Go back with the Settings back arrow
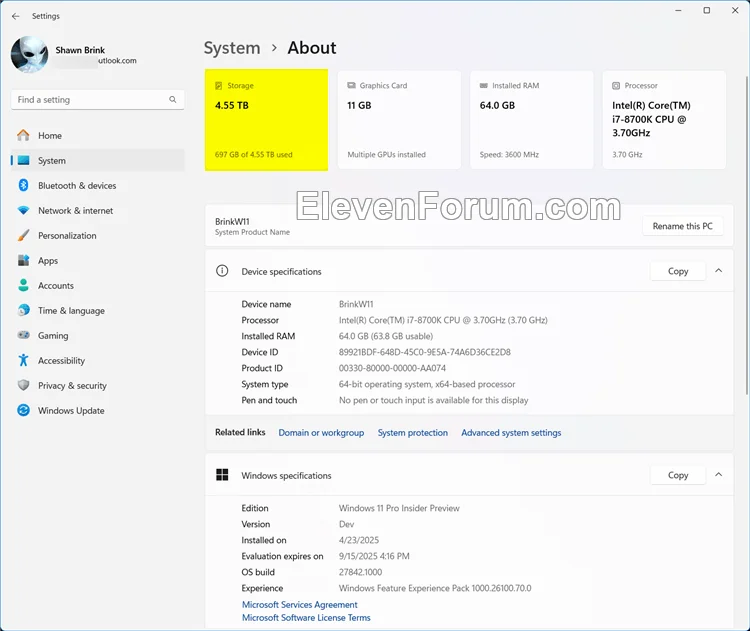Screen dimensions: 750x631 [16, 16]
